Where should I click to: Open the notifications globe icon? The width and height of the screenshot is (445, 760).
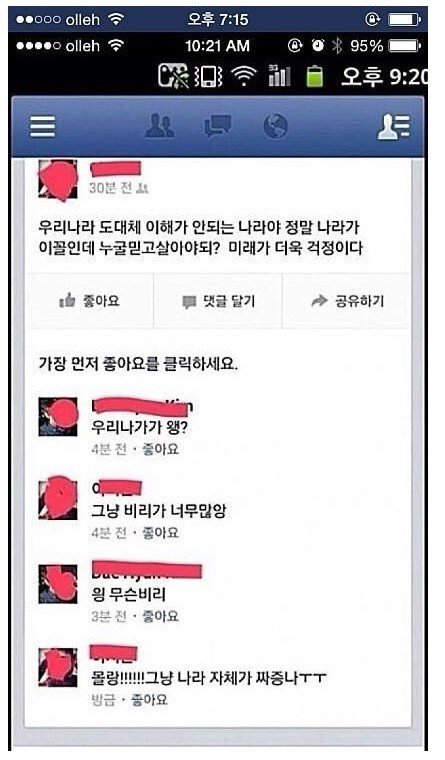275,126
